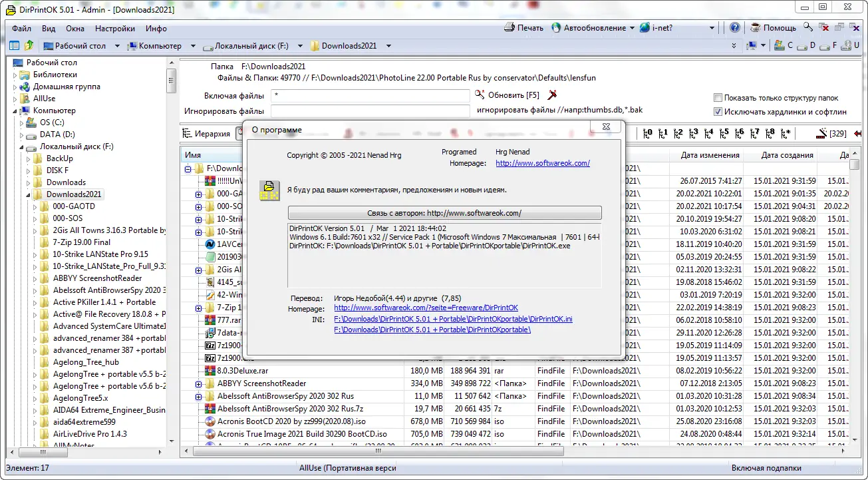Click the 'Игнорировать файлы' input field
The width and height of the screenshot is (868, 480).
pos(370,111)
